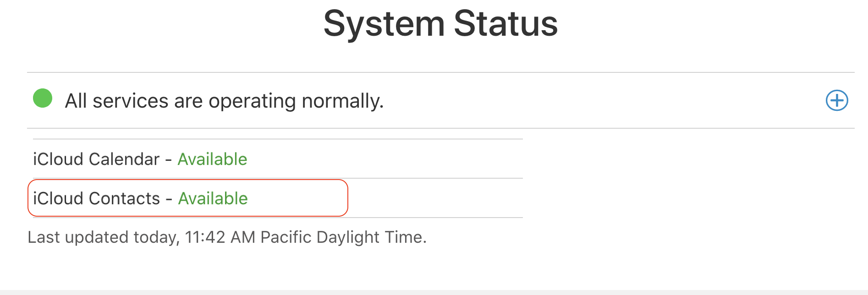Image resolution: width=868 pixels, height=295 pixels.
Task: Select the iCloud Calendar service label
Action: click(x=96, y=159)
